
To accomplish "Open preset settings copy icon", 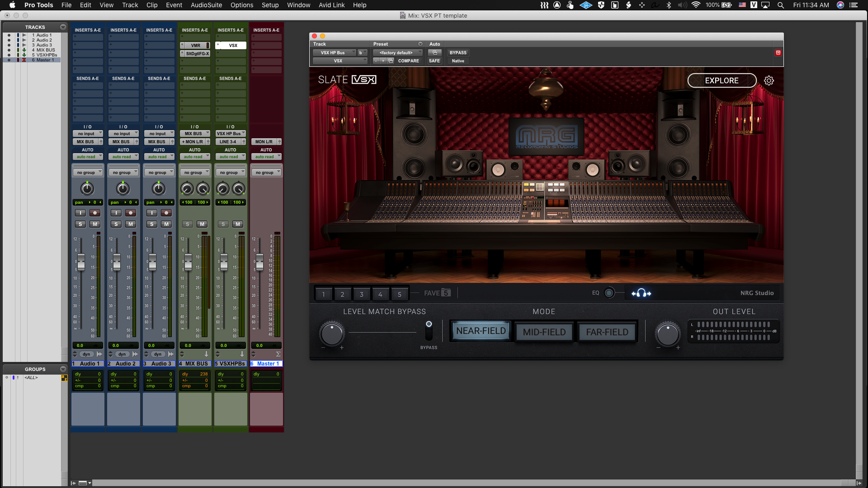I will tap(391, 61).
